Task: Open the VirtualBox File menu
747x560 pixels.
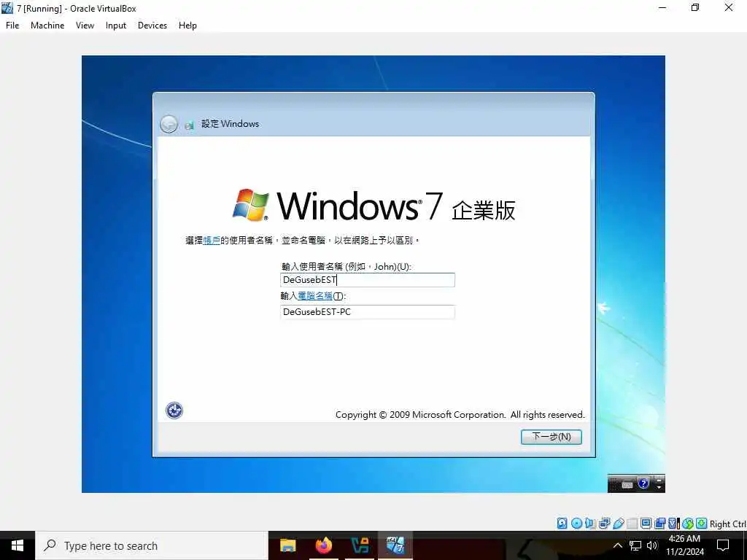Action: pos(12,26)
